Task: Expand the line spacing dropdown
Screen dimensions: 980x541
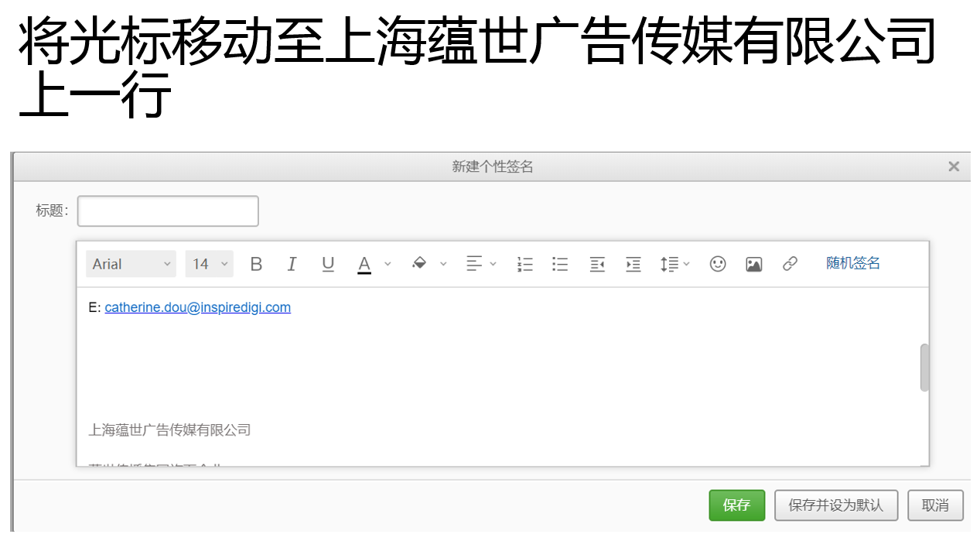Action: pos(675,264)
